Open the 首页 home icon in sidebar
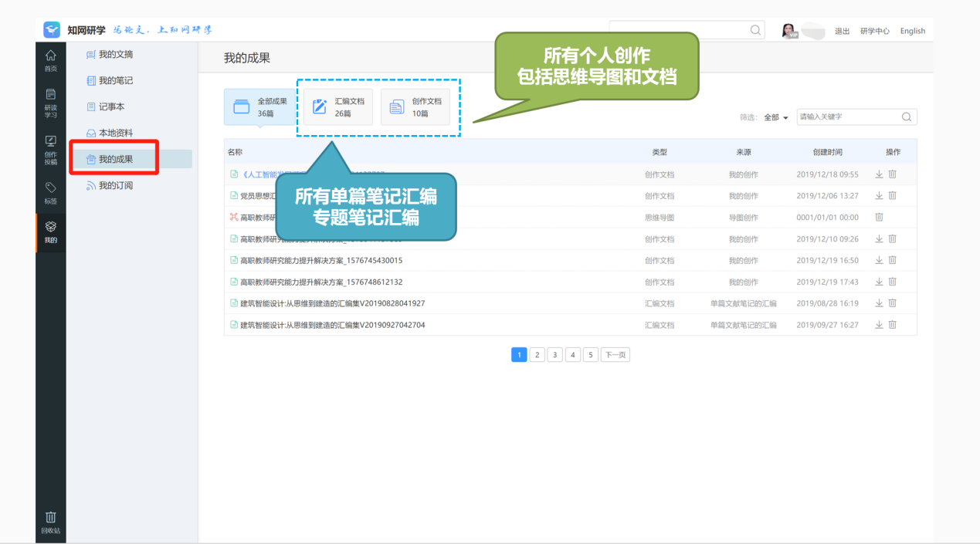The height and width of the screenshot is (544, 980). (x=50, y=60)
